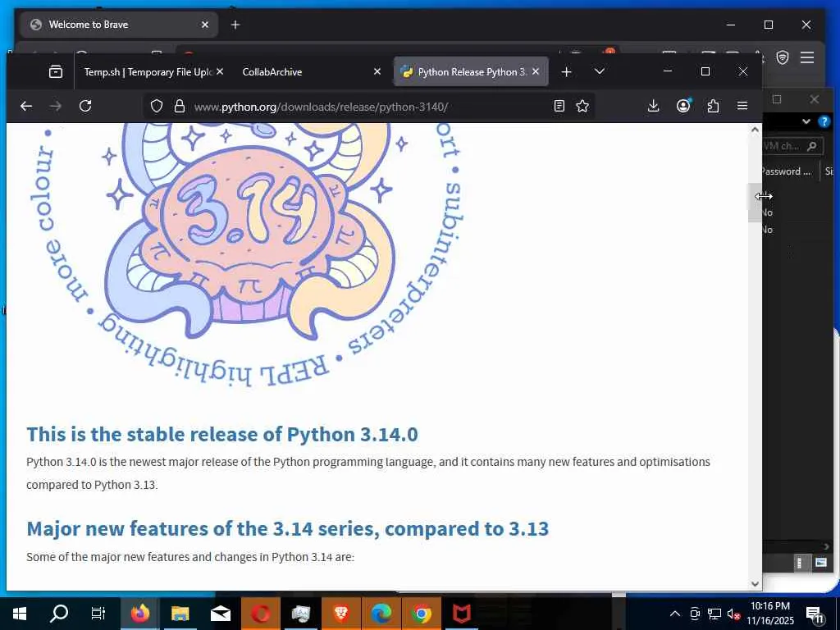Screen dimensions: 840x630
Task: Switch to Temp.sh Temporary File Upload tab
Action: click(148, 72)
